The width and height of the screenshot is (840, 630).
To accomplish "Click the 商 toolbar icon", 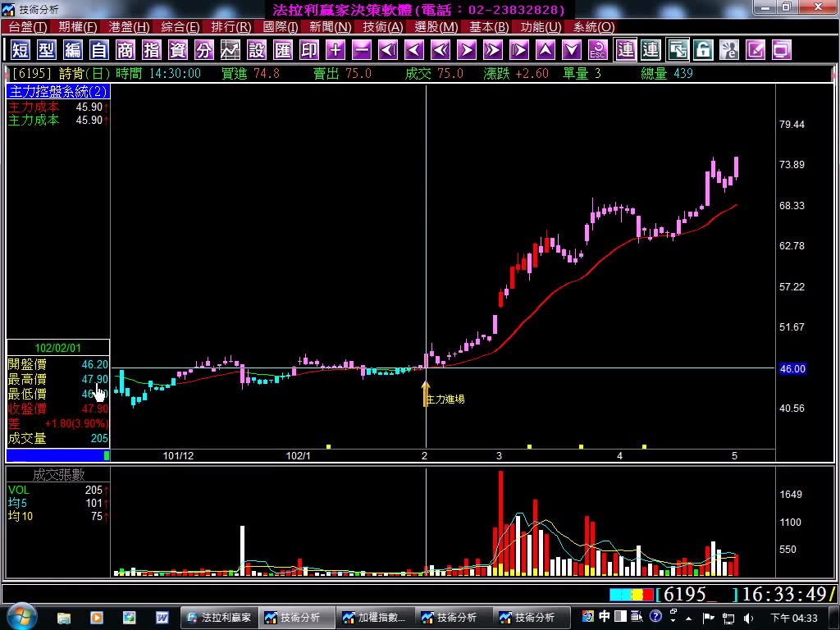I will tap(126, 50).
